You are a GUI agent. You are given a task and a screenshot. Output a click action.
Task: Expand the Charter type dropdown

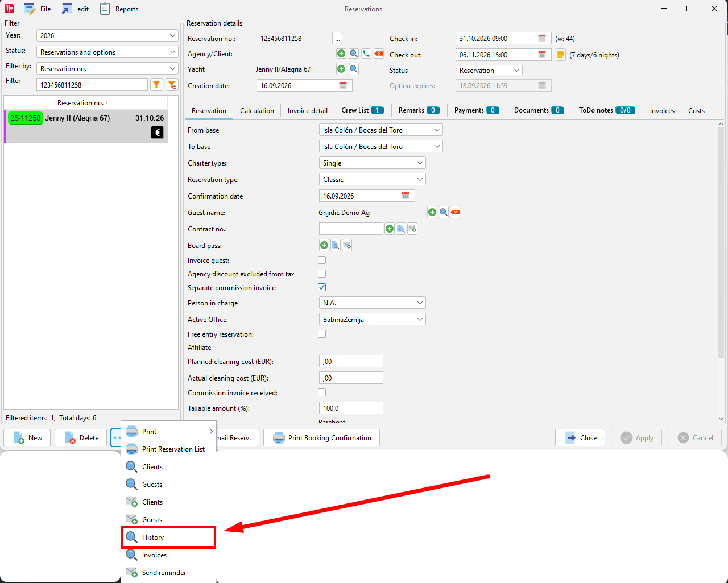pos(373,163)
